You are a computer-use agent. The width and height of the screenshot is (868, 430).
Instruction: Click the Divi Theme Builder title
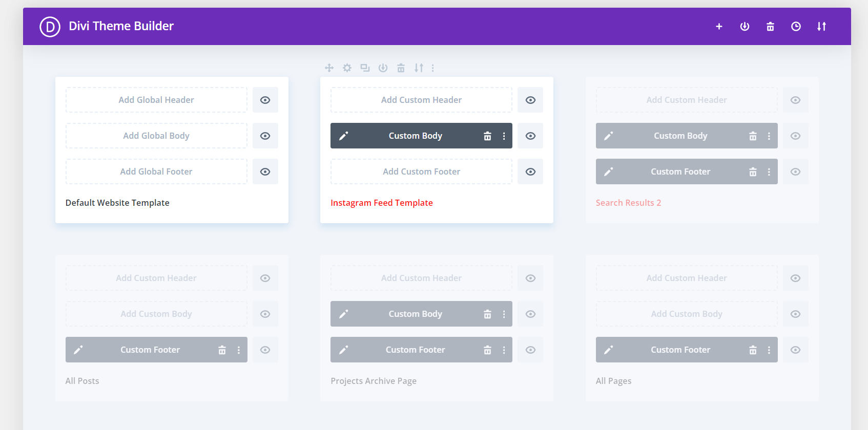click(x=121, y=26)
